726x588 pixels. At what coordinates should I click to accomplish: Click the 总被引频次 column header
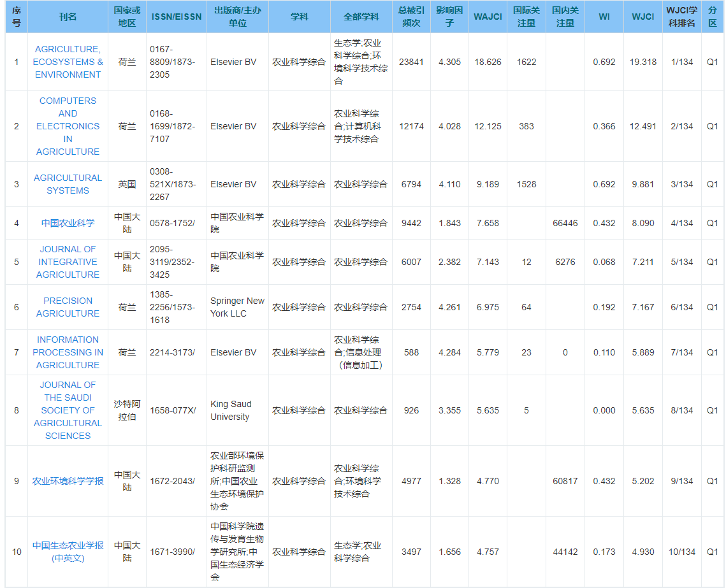pos(411,17)
